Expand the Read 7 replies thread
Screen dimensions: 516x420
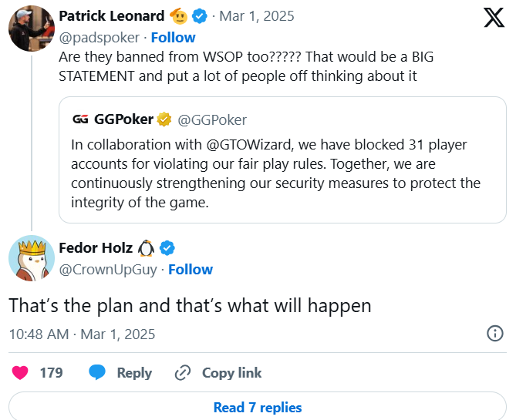(x=258, y=407)
